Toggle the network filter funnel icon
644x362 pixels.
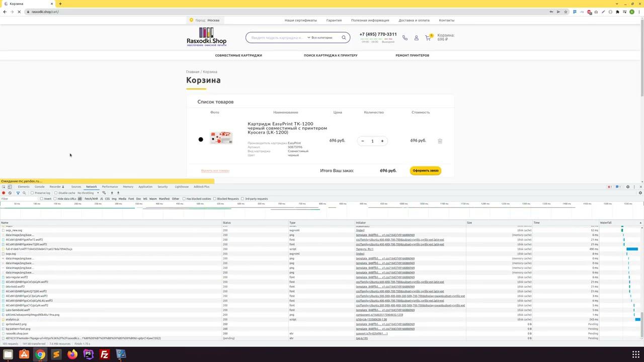click(18, 193)
